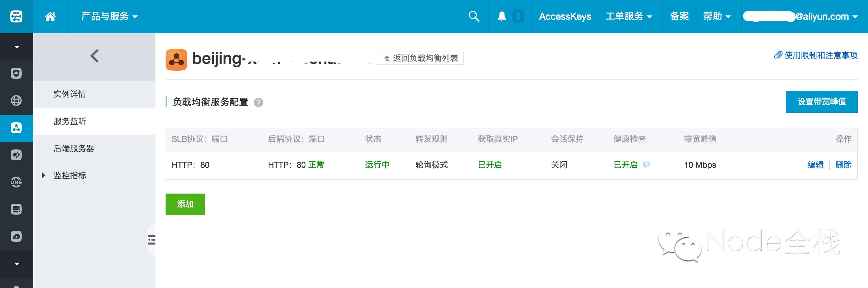Viewport: 868px width, 288px height.
Task: Open the cloud disk sidebar icon
Action: tap(16, 236)
